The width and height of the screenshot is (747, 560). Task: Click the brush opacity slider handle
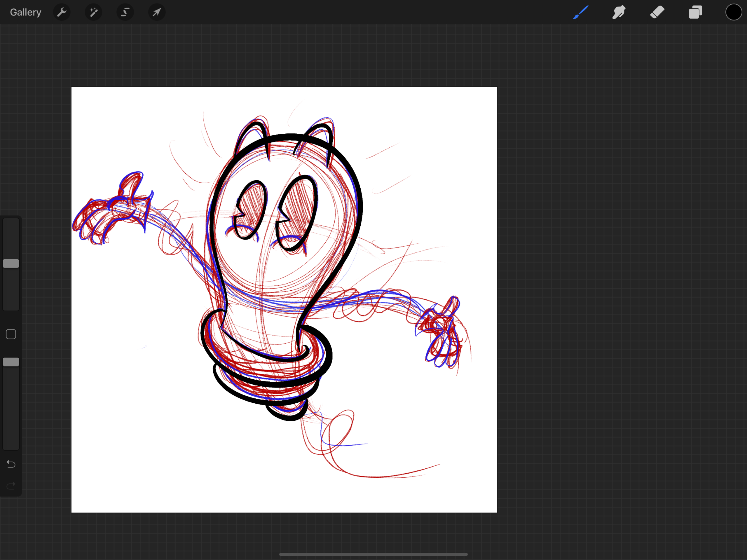point(11,362)
